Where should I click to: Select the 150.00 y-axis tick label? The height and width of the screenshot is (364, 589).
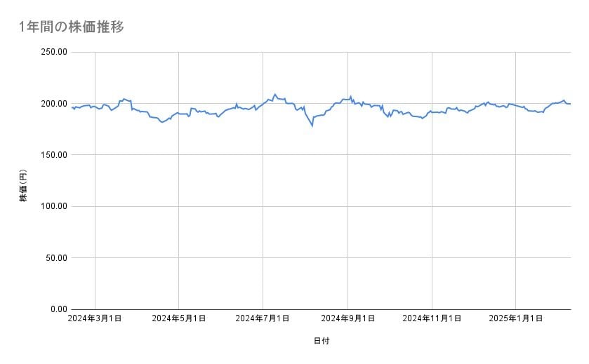[x=53, y=155]
